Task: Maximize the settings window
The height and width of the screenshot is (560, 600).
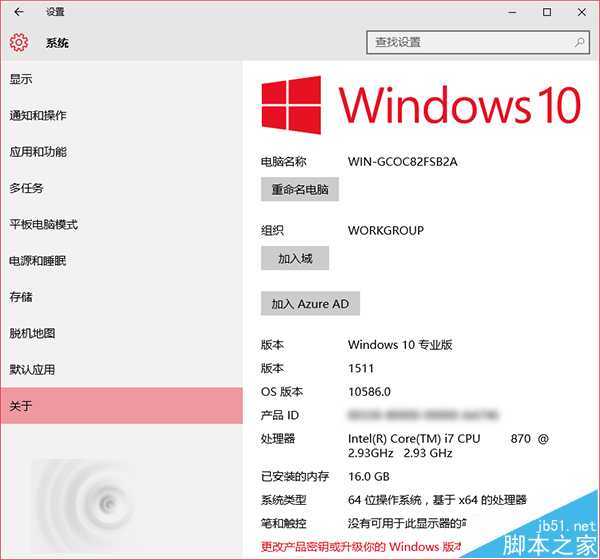Action: click(x=547, y=12)
